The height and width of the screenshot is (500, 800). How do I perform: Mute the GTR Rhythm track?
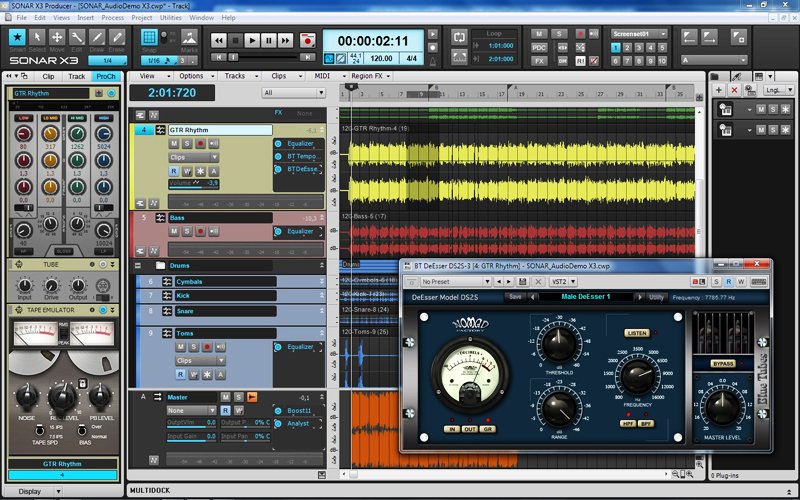tap(174, 144)
